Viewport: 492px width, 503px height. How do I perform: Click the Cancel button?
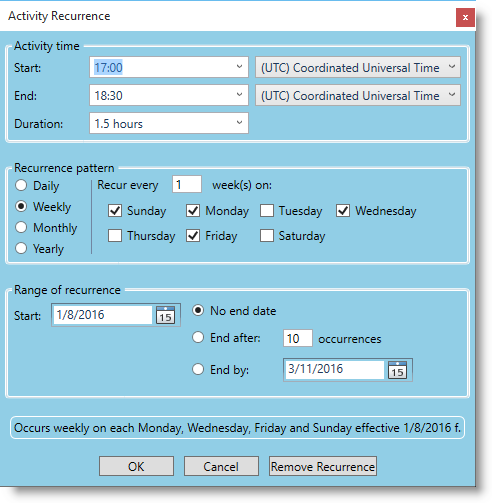point(221,466)
